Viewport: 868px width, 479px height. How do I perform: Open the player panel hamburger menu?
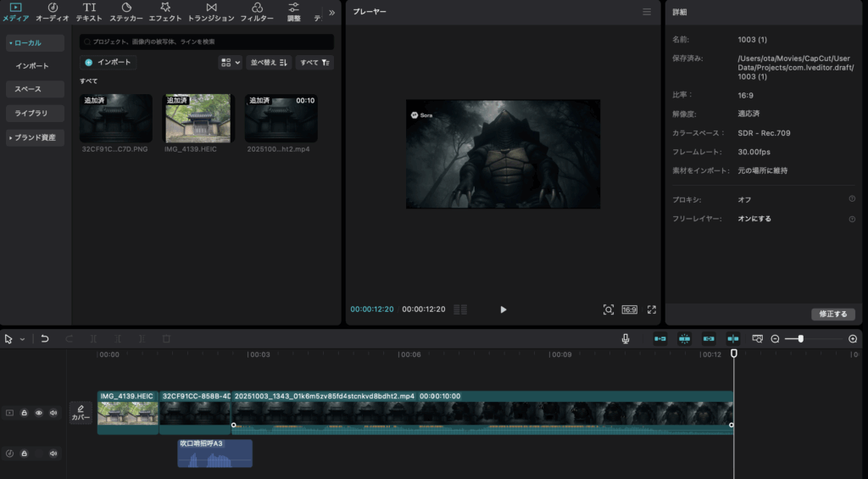click(x=647, y=12)
